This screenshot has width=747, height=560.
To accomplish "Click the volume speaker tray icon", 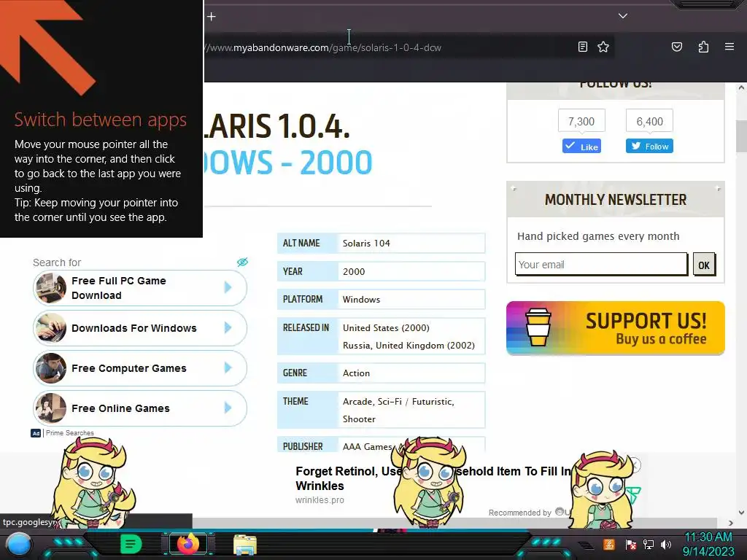I will point(665,544).
